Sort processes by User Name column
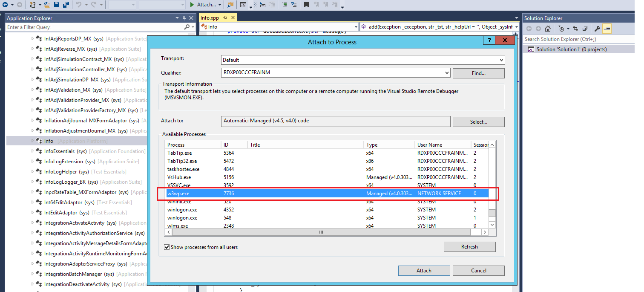 442,145
